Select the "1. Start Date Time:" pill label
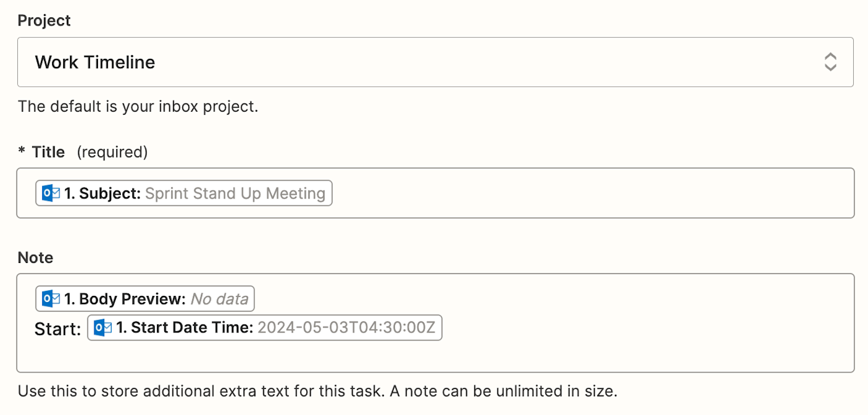The image size is (868, 415). [184, 328]
